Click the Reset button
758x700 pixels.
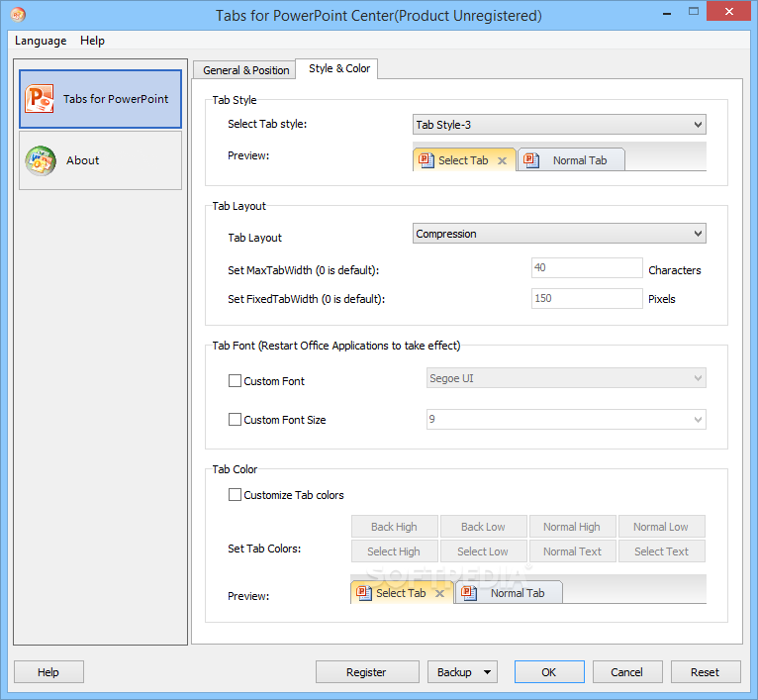pyautogui.click(x=706, y=672)
